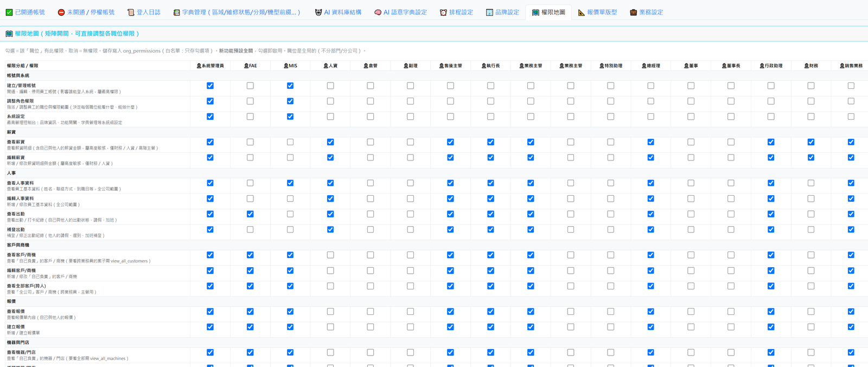
Task: Enable 建立報價 for 特別助理
Action: pos(611,327)
